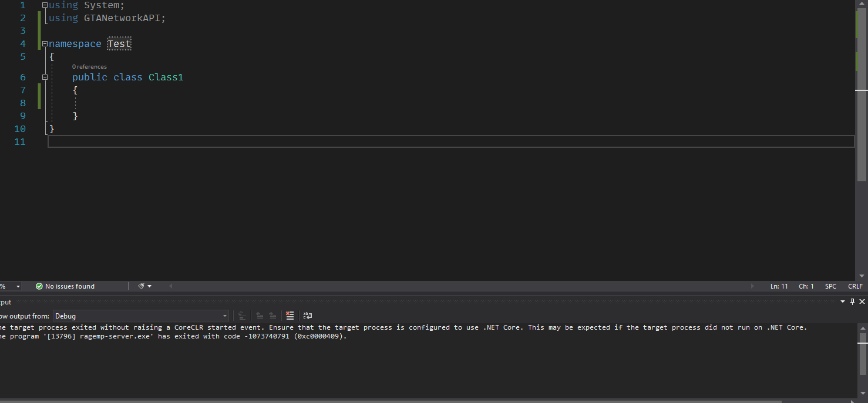Pin the Output panel
Viewport: 868px width, 403px height.
pos(852,302)
